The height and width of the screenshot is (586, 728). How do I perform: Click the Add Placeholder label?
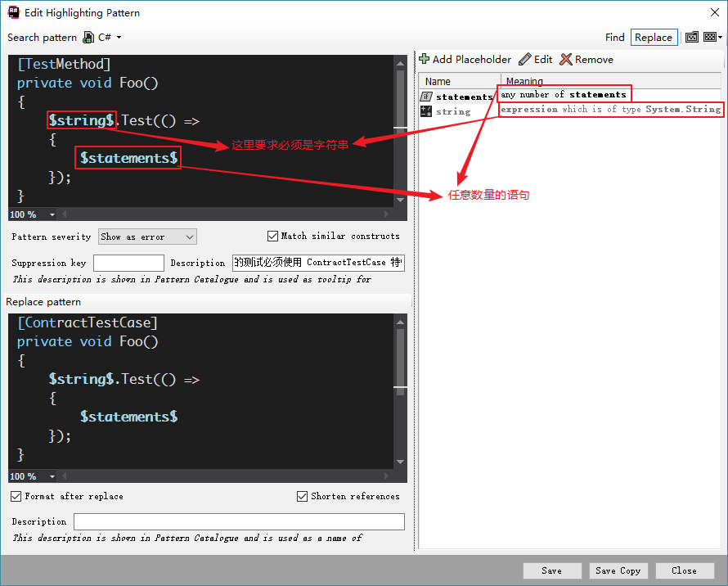tap(472, 60)
